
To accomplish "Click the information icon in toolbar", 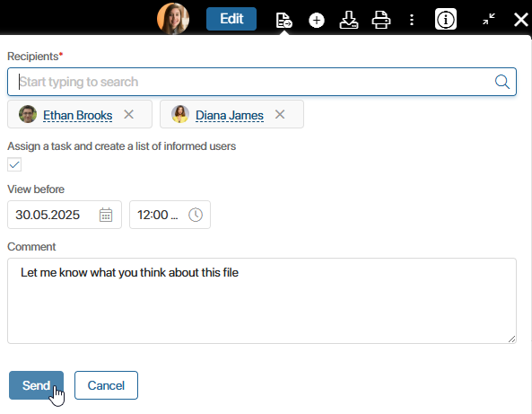I will (446, 20).
